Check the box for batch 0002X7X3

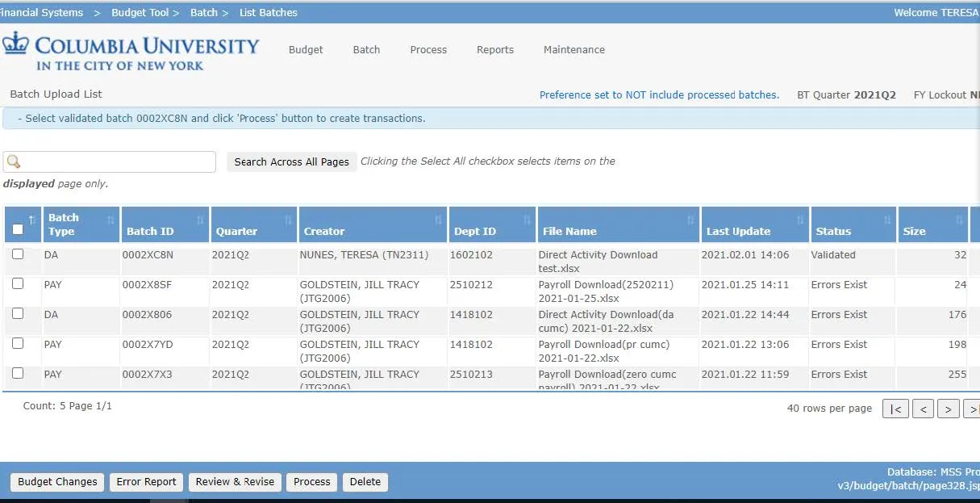point(18,374)
